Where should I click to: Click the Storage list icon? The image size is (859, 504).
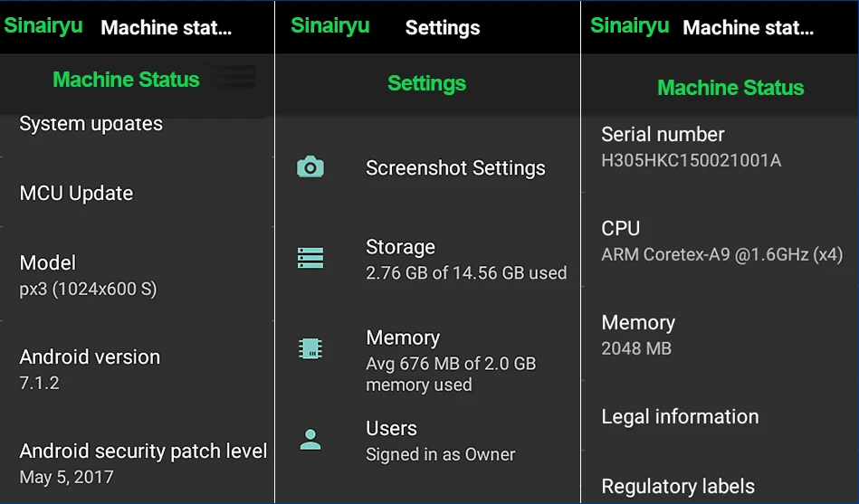coord(310,258)
